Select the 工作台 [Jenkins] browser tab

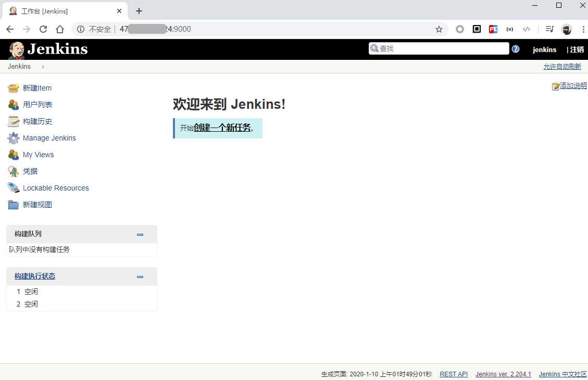[65, 11]
